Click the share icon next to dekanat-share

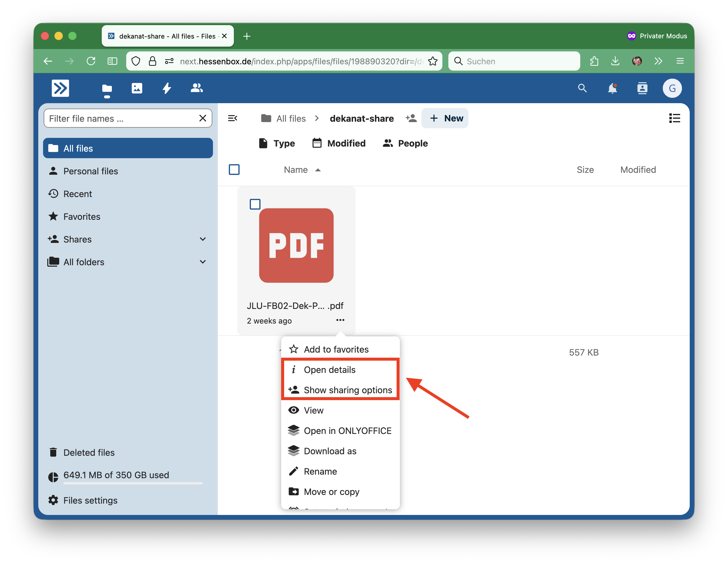pyautogui.click(x=411, y=118)
